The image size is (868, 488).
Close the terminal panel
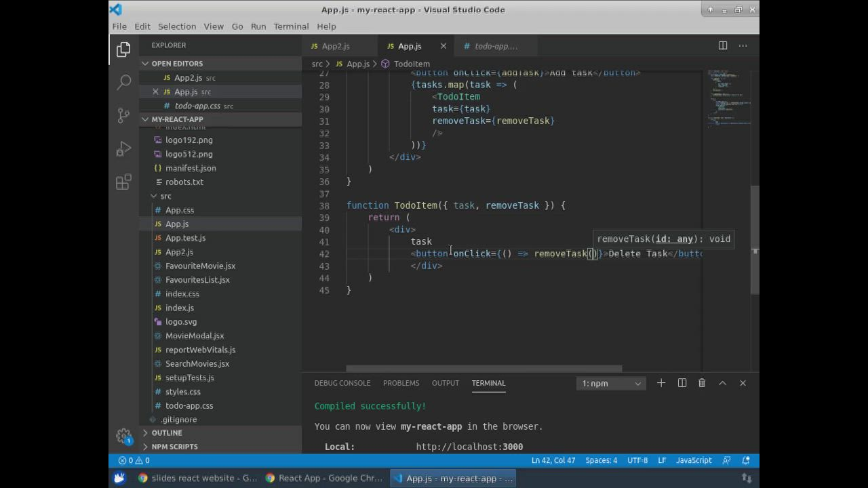743,383
